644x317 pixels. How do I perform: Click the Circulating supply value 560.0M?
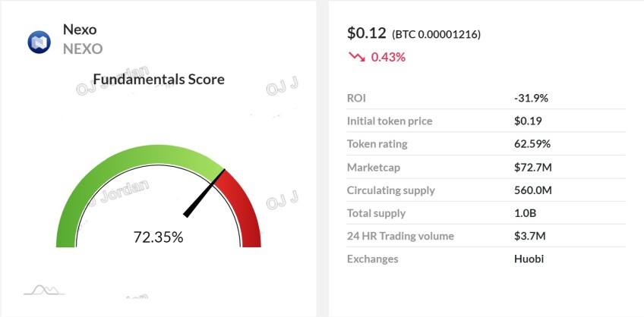point(532,190)
